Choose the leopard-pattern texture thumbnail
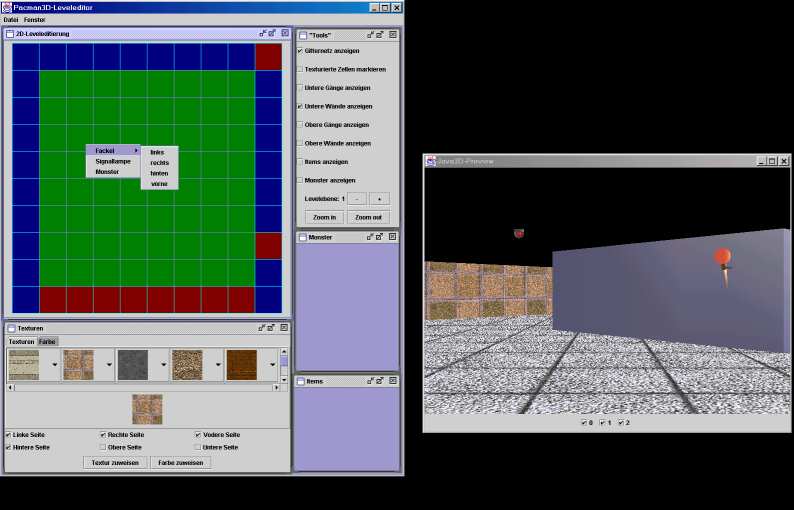 point(186,364)
